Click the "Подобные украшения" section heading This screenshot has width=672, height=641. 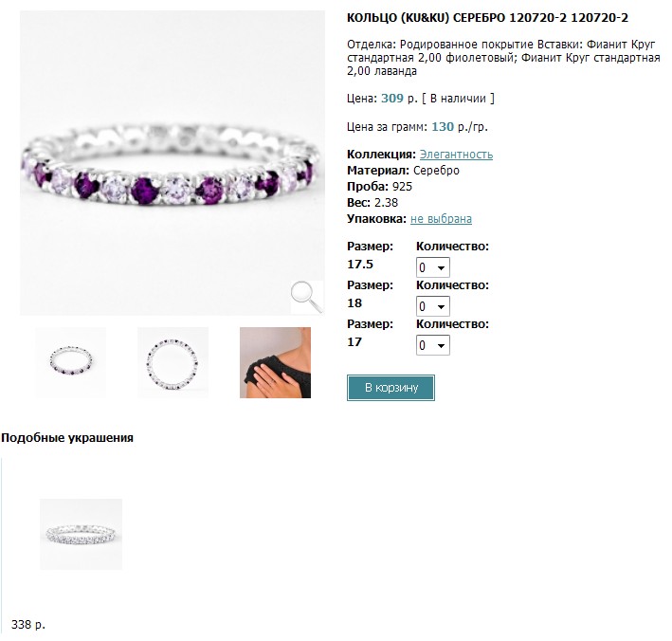click(67, 438)
